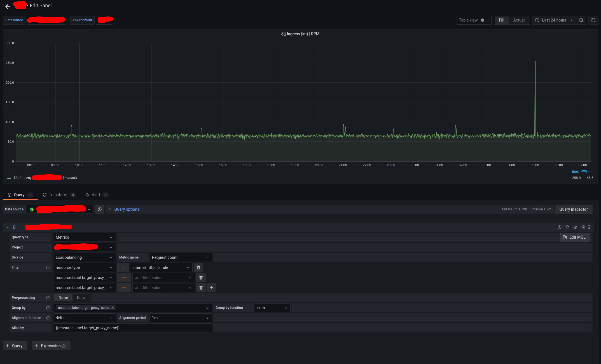
Task: Switch to the Transform tab
Action: [x=58, y=195]
